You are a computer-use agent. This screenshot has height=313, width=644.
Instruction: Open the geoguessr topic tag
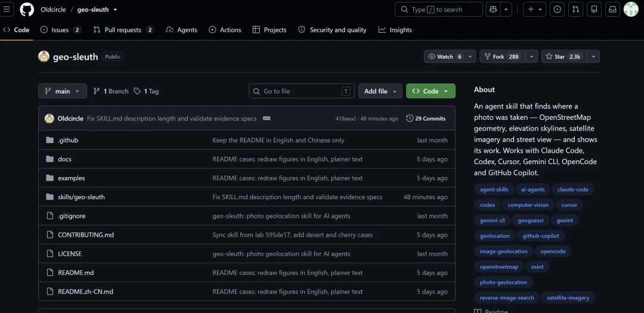(x=530, y=220)
